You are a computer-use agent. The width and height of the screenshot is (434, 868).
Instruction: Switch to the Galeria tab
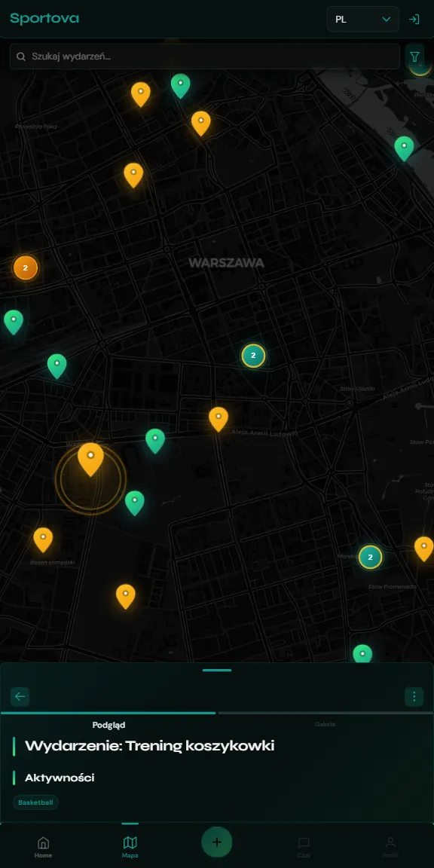point(325,723)
